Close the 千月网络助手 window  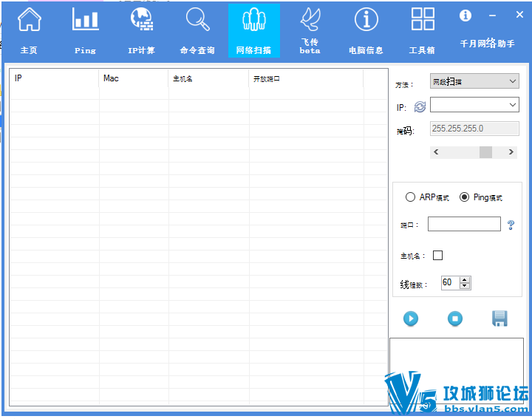pyautogui.click(x=519, y=15)
